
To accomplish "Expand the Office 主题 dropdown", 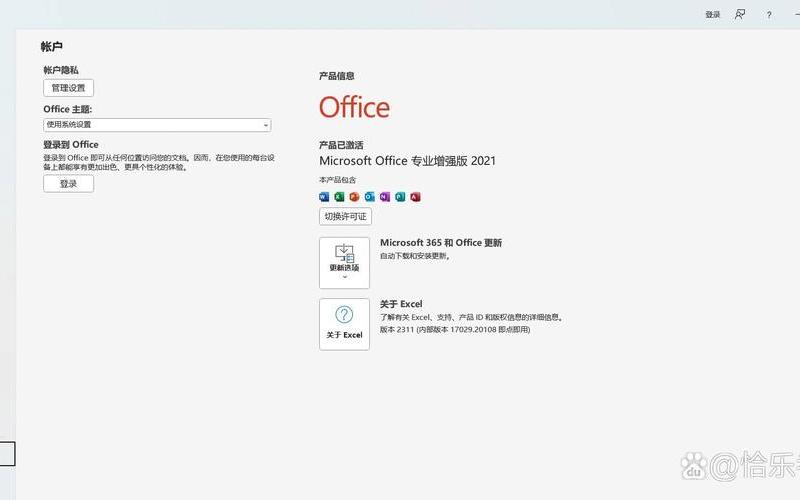I will (x=157, y=125).
